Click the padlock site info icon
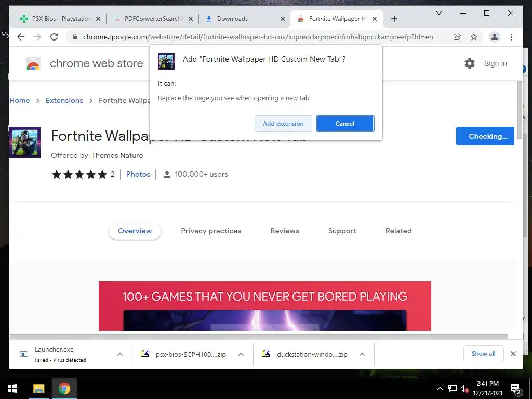Image resolution: width=532 pixels, height=399 pixels. (75, 37)
